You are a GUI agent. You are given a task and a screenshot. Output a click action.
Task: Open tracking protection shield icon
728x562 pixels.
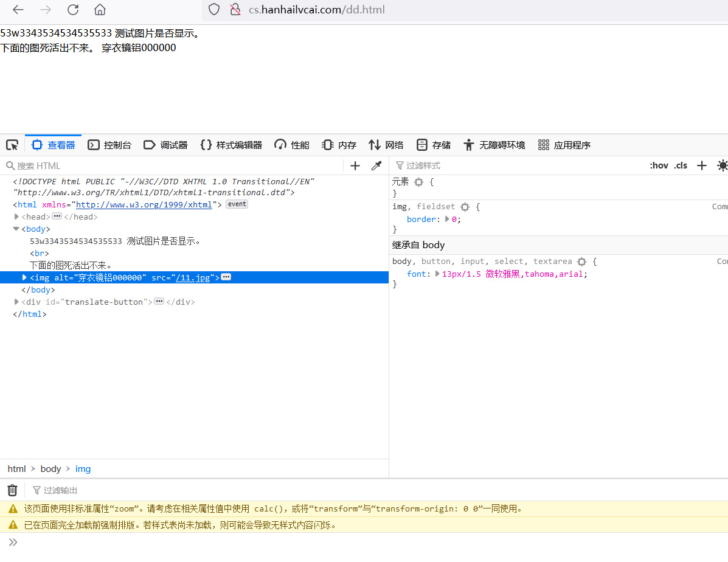click(x=214, y=10)
